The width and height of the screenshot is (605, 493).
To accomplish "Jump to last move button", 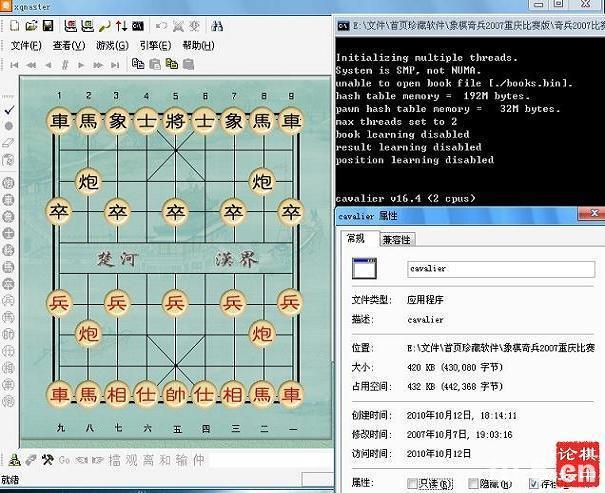I will point(115,65).
